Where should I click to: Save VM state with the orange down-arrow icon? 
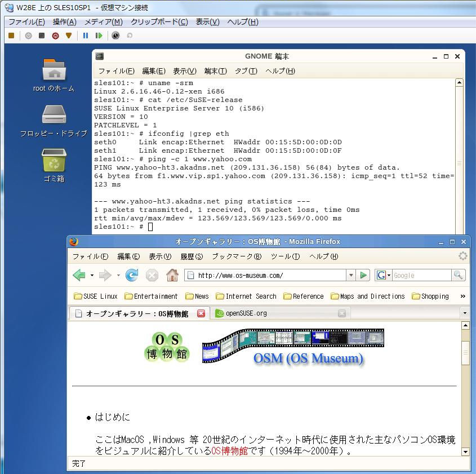point(69,36)
